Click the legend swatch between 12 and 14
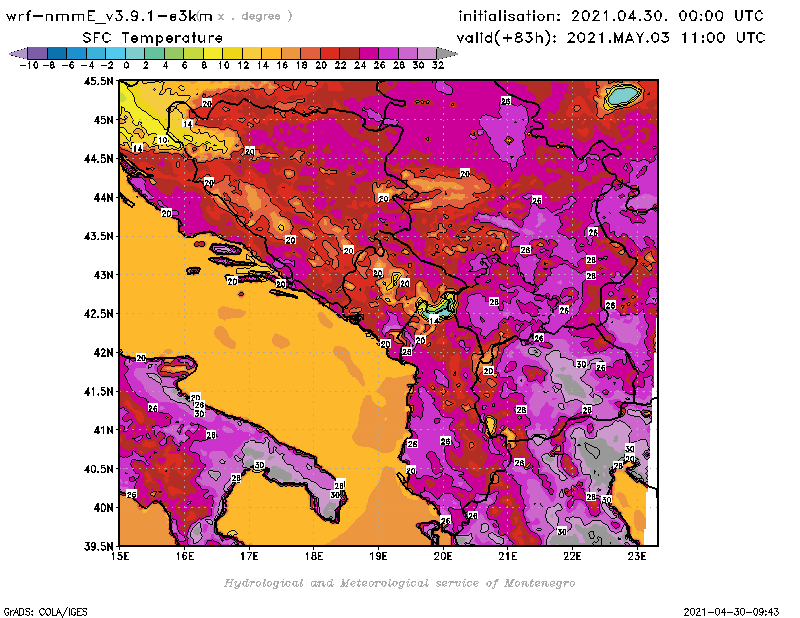 (x=252, y=53)
